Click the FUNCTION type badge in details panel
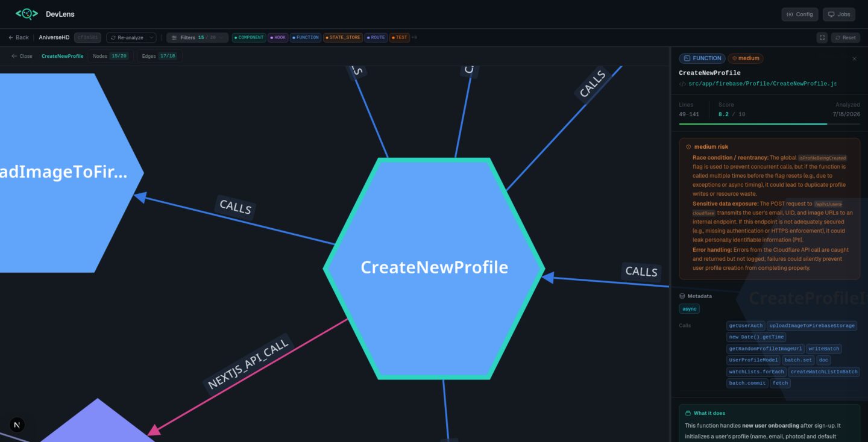868x442 pixels. pos(702,58)
